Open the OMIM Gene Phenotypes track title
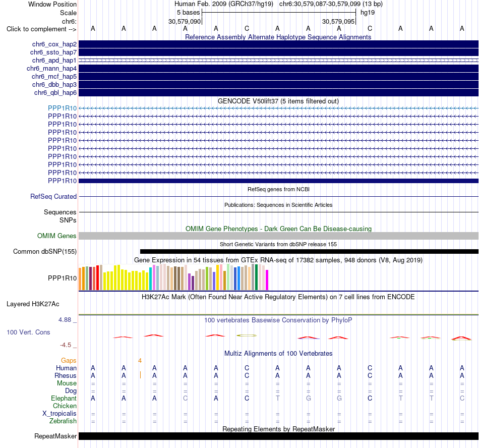479x448 pixels. click(278, 229)
